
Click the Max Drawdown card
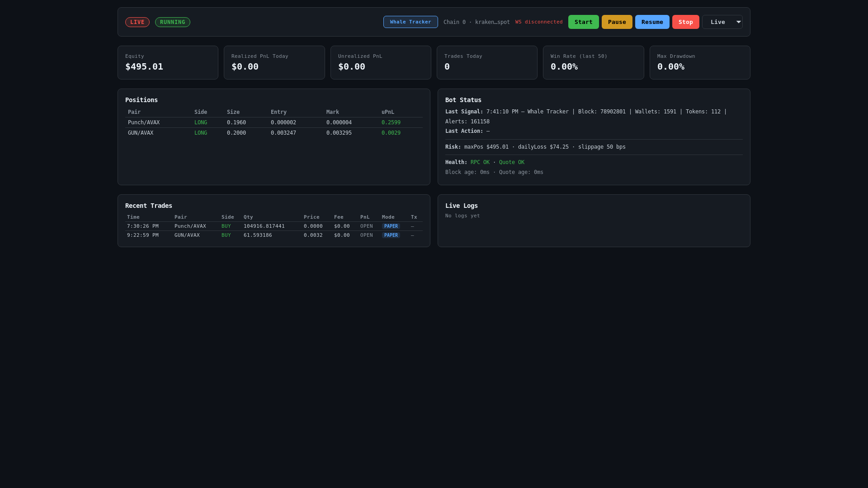[700, 63]
